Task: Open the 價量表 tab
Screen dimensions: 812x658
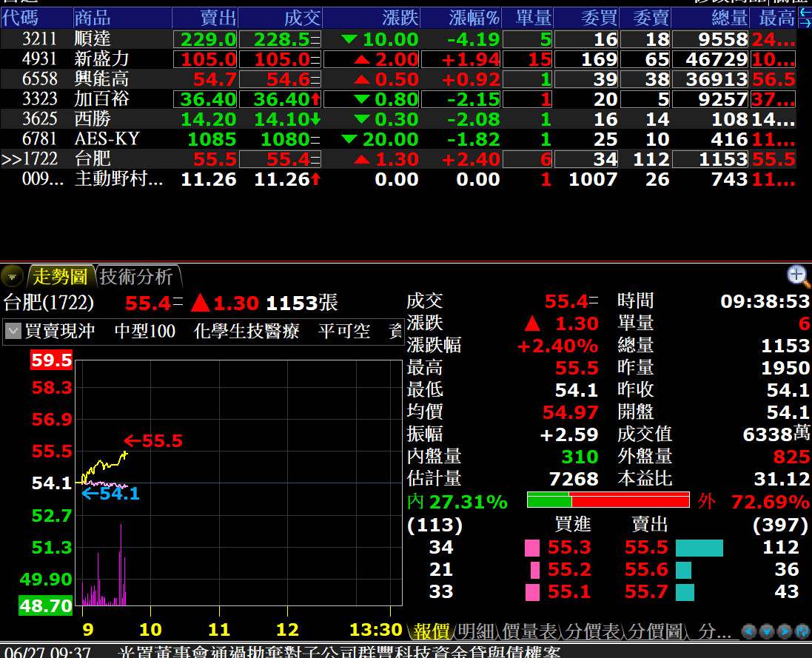Action: [x=529, y=631]
